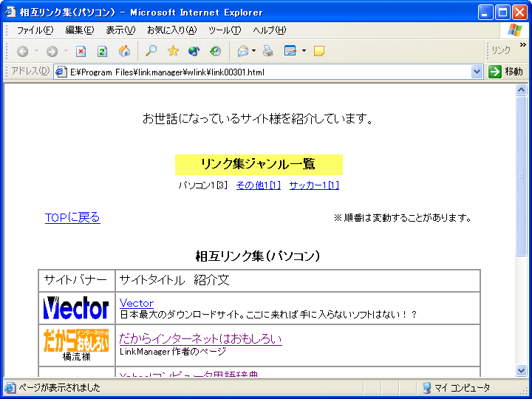Image resolution: width=532 pixels, height=399 pixels.
Task: Click the Forward navigation arrow
Action: [52, 51]
